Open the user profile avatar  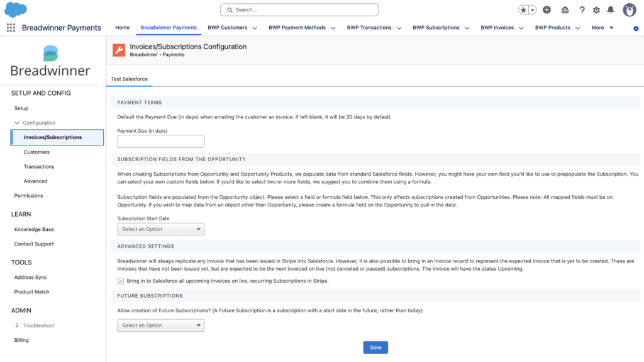(x=629, y=10)
